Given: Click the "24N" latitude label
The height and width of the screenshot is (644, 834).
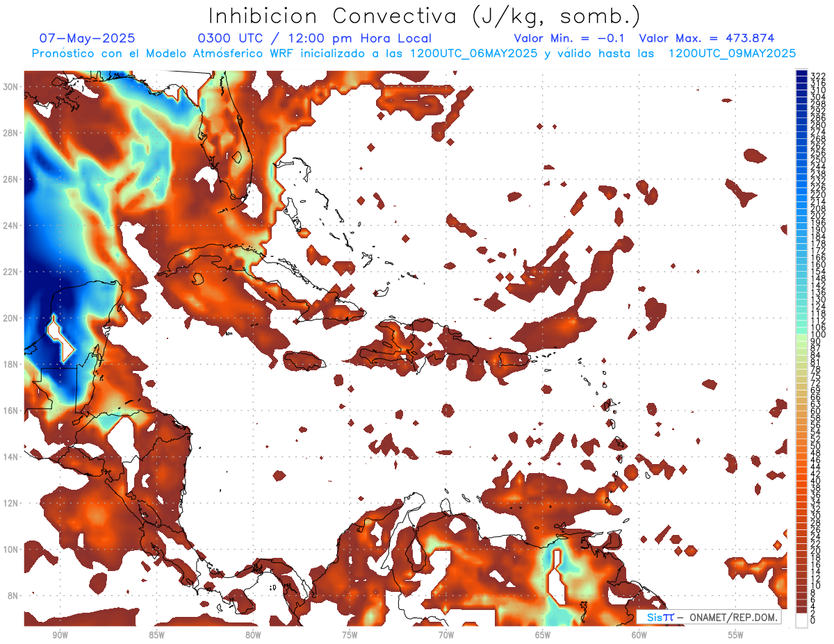Looking at the screenshot, I should click(x=11, y=225).
